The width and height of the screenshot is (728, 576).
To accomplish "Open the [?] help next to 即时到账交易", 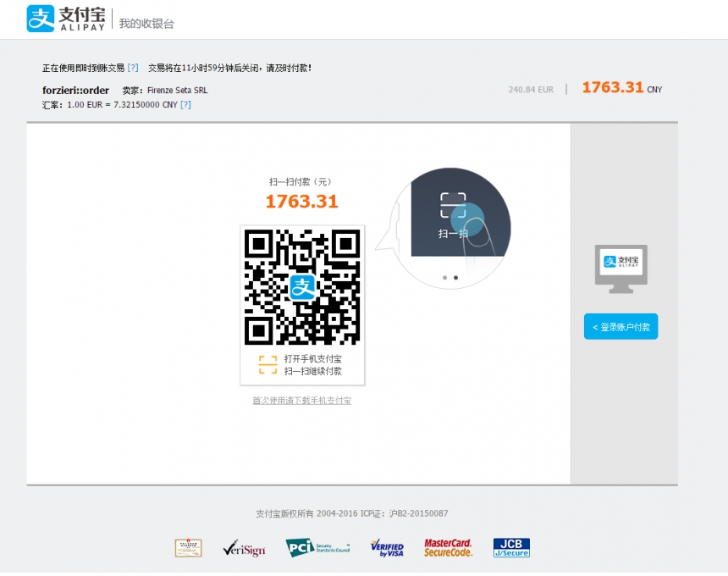I will [133, 68].
